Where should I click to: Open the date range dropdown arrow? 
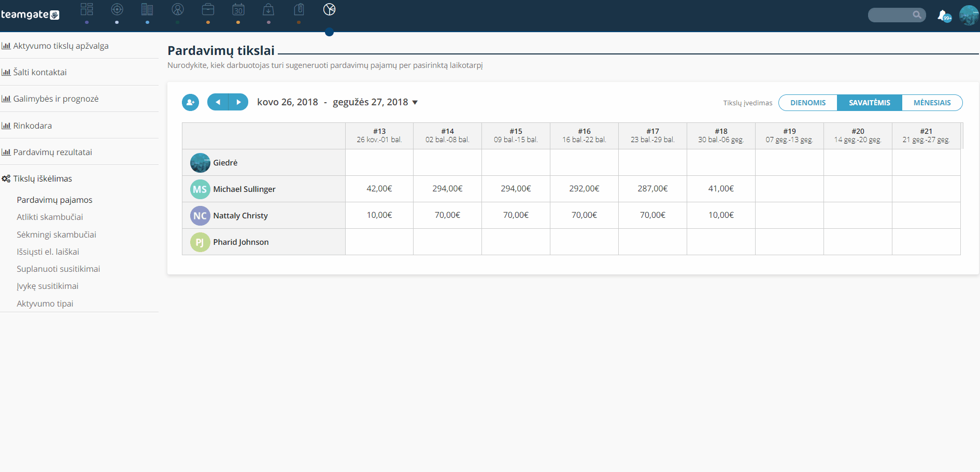point(415,103)
